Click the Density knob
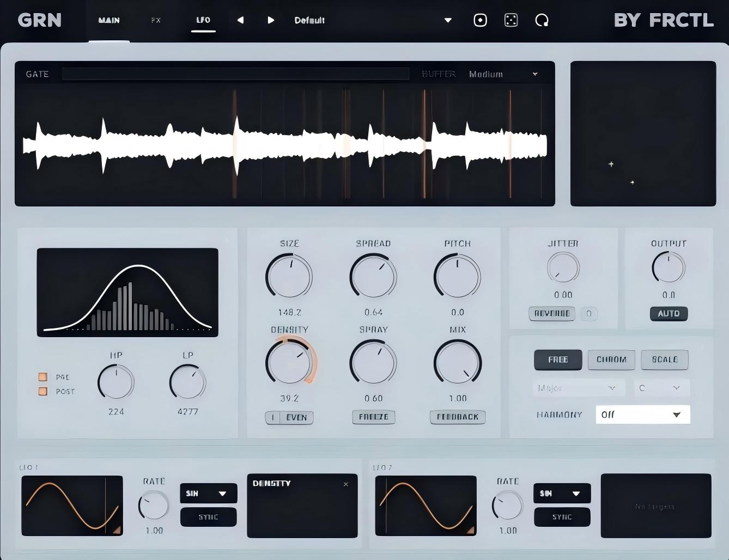Screen dimensions: 729x560 pyautogui.click(x=289, y=362)
